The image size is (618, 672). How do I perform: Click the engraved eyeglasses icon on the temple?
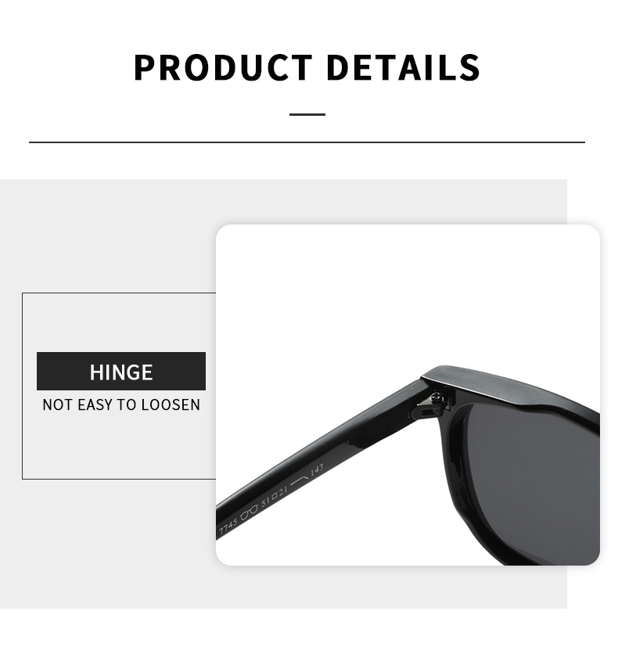pyautogui.click(x=249, y=512)
